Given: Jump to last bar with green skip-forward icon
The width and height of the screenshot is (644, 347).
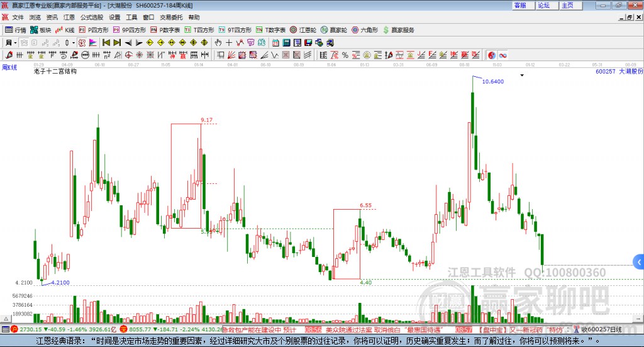Looking at the screenshot, I should (x=117, y=43).
